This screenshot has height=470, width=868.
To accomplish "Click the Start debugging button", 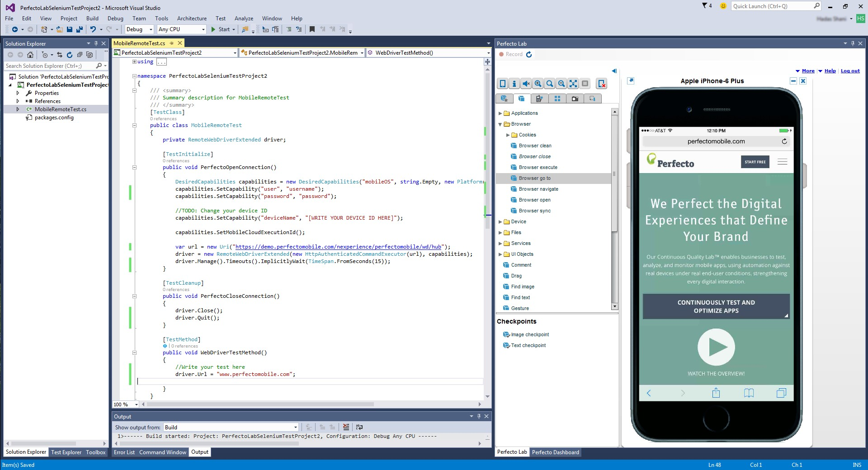I will [221, 29].
